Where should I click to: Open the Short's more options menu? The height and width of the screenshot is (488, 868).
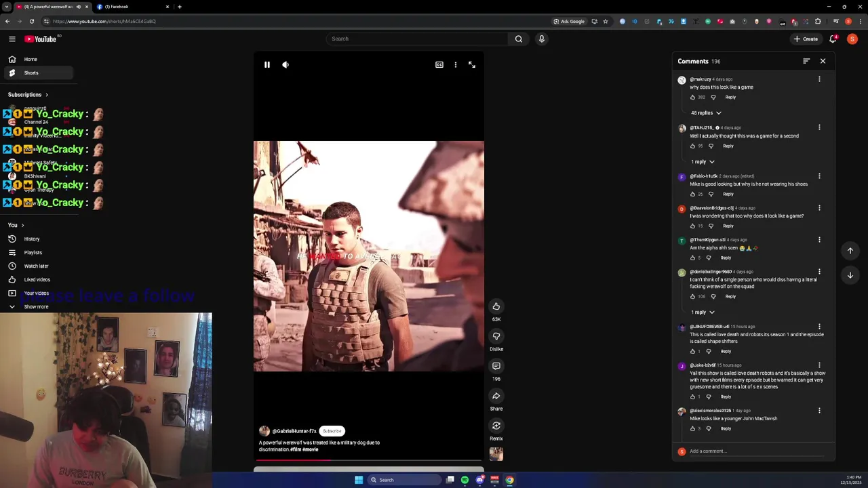coord(456,65)
